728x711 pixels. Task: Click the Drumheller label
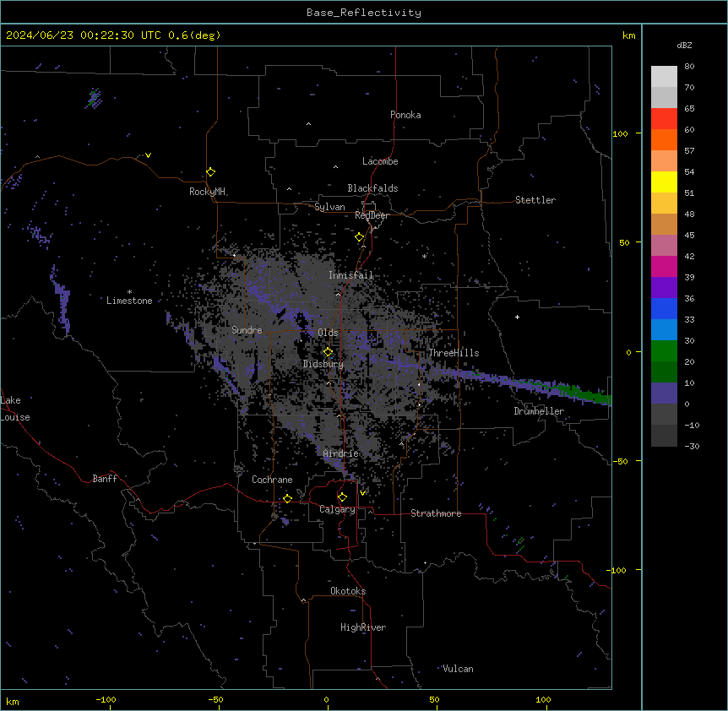[539, 411]
